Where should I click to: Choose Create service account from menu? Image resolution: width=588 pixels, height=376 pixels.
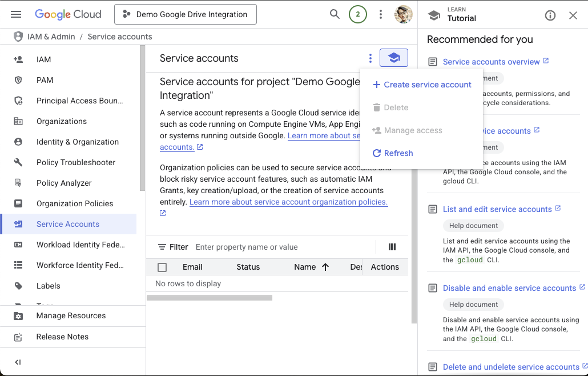(422, 85)
